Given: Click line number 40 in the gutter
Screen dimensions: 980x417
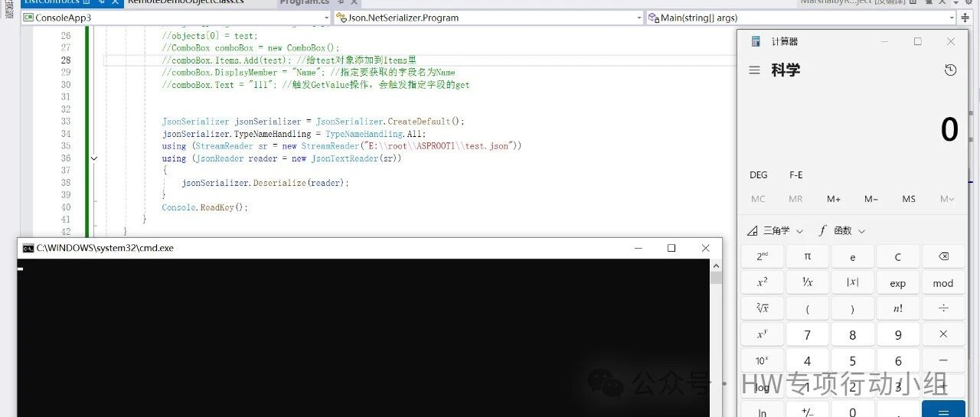Looking at the screenshot, I should pyautogui.click(x=66, y=207).
